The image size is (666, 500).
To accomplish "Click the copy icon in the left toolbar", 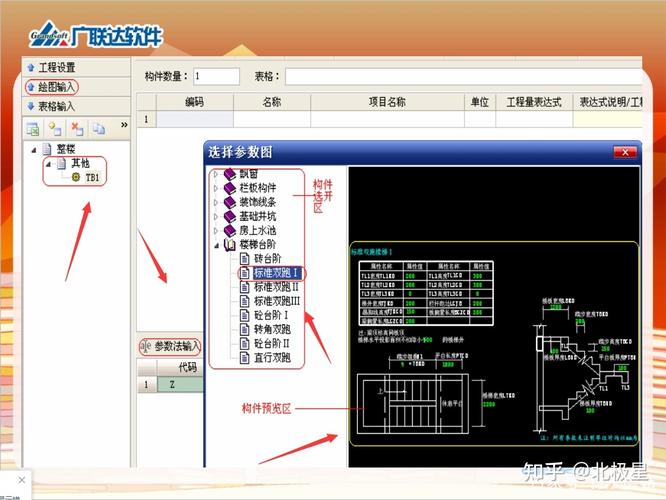I will [99, 128].
